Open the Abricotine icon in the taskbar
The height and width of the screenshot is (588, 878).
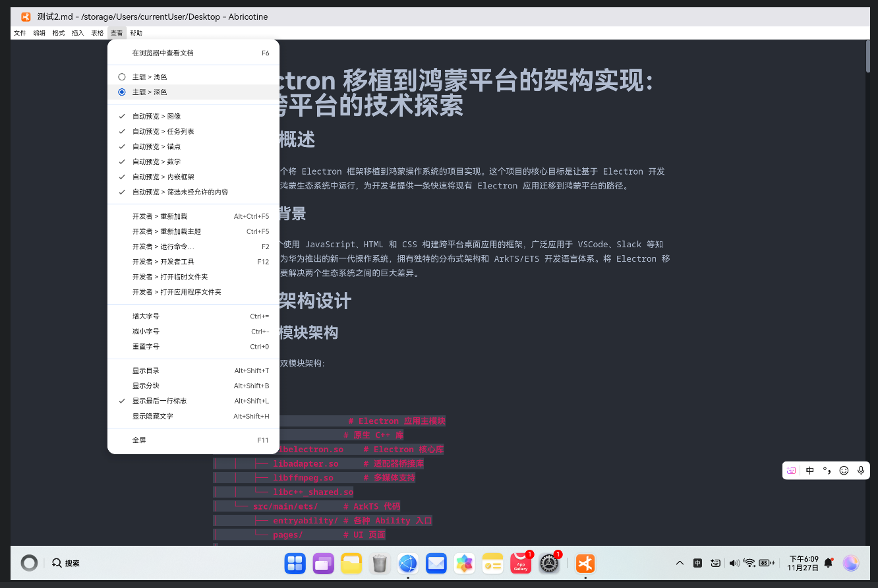(x=585, y=564)
